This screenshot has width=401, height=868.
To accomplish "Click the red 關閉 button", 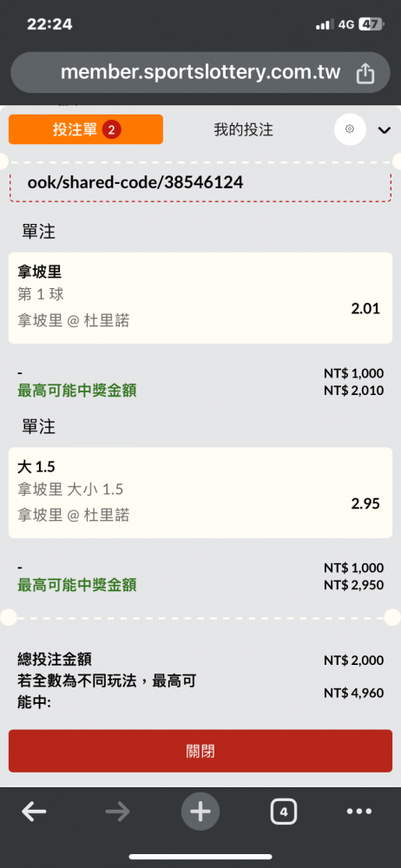I will [200, 751].
